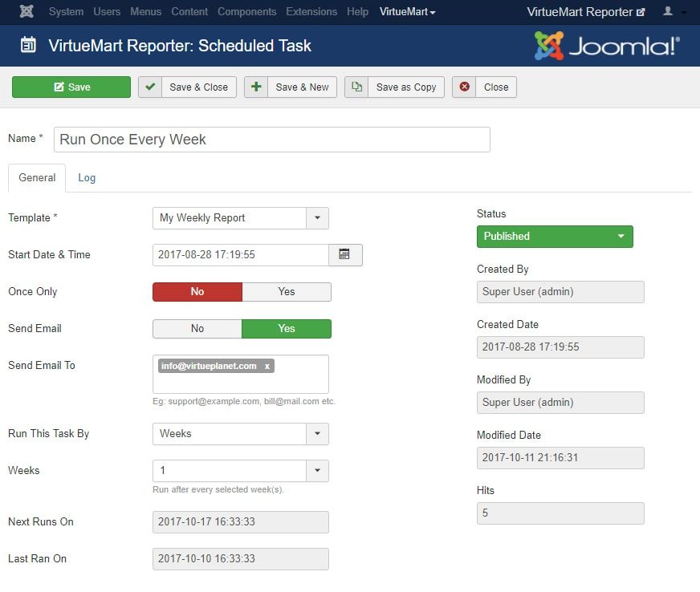Viewport: 700px width, 592px height.
Task: Click the Scheduled Task calendar title icon
Action: pyautogui.click(x=28, y=45)
